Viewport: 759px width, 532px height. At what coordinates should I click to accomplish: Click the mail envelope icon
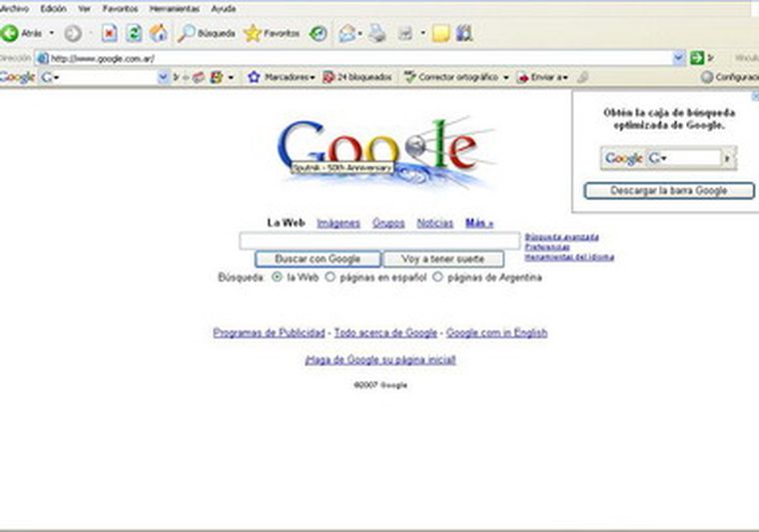coord(348,33)
